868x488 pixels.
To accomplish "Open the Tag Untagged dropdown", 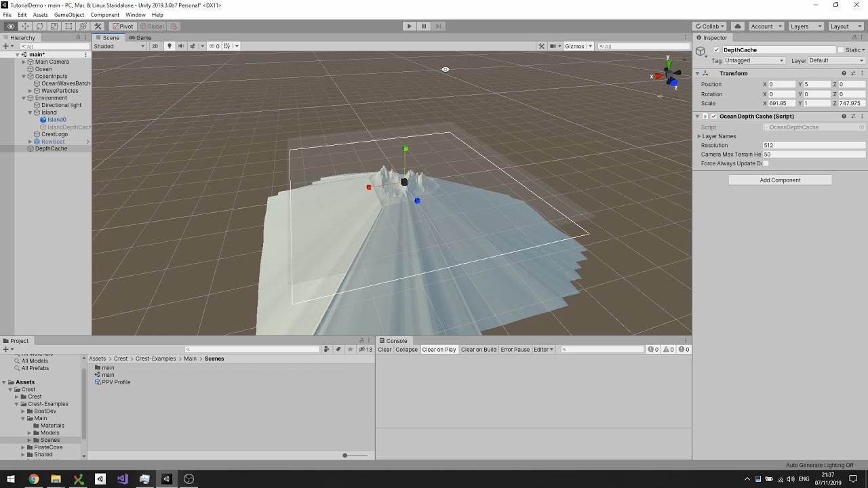I will tap(755, 60).
